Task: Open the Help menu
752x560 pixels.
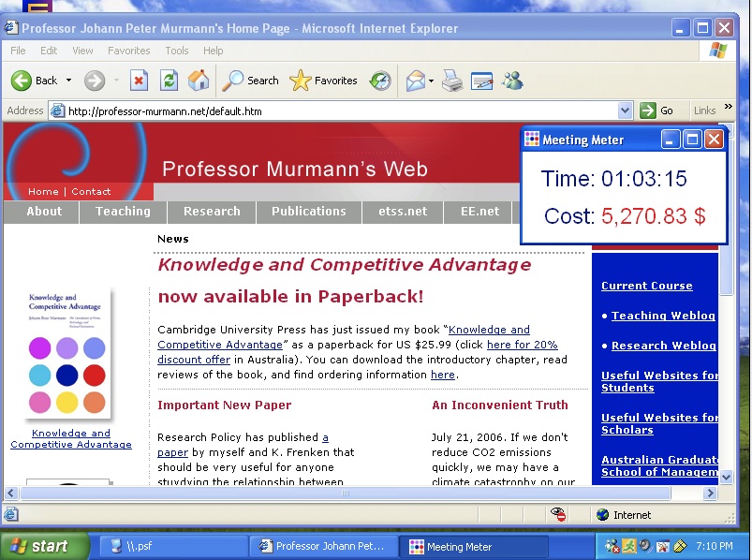Action: pos(213,51)
